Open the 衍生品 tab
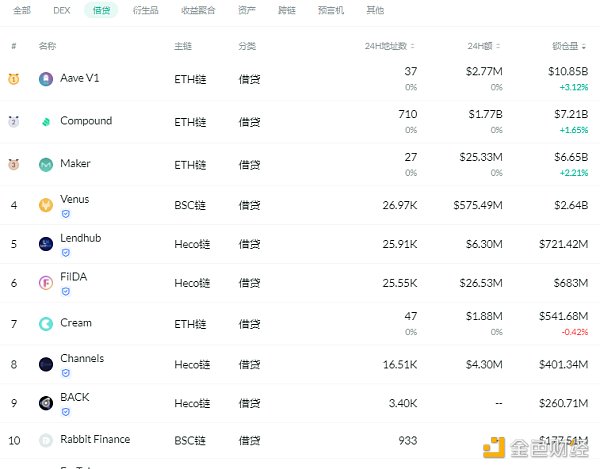The height and width of the screenshot is (469, 600). pyautogui.click(x=144, y=10)
